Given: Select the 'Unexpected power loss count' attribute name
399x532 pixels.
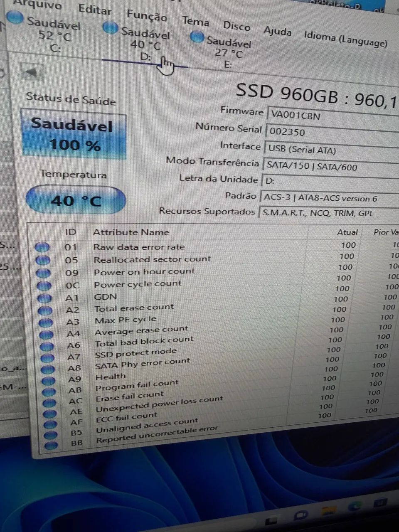Looking at the screenshot, I should click(x=160, y=404).
